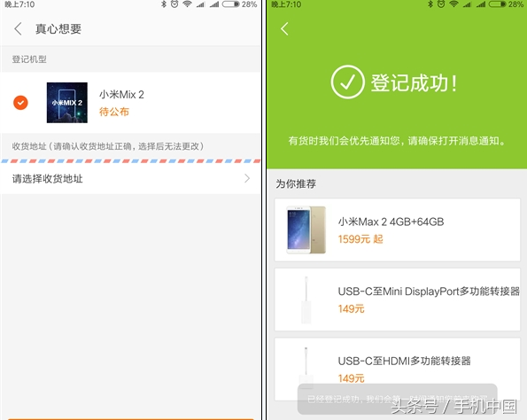Open the 小米Max 2 phone image
Screen dimensions: 527x420
[x=306, y=229]
